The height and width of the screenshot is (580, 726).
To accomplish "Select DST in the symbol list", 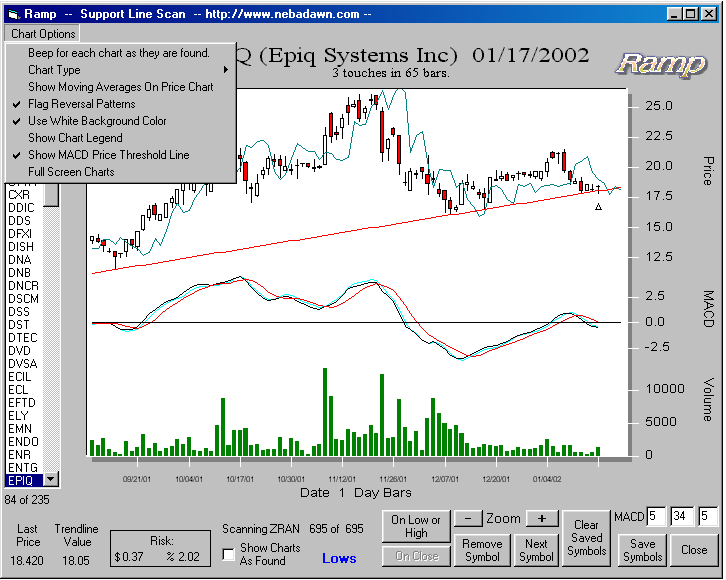I will pos(24,325).
